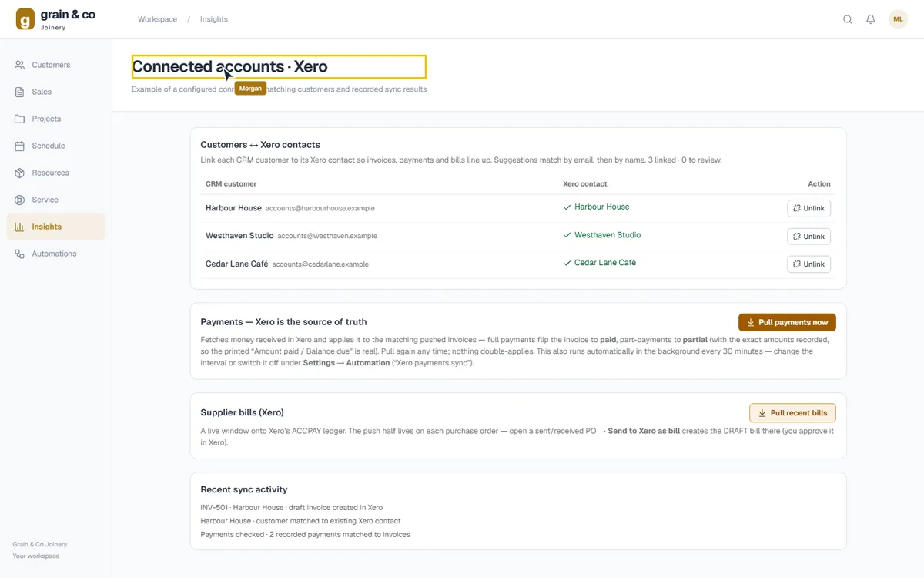
Task: Navigate to Projects
Action: point(55,119)
